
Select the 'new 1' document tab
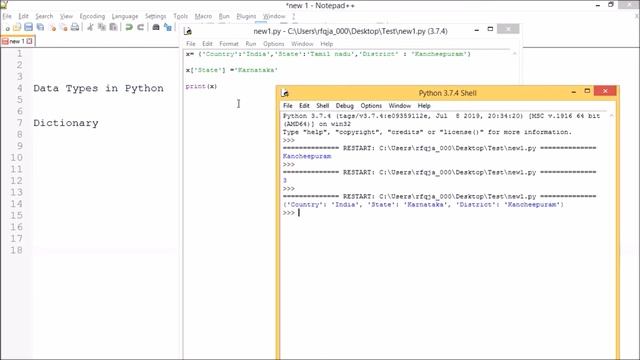pos(18,41)
